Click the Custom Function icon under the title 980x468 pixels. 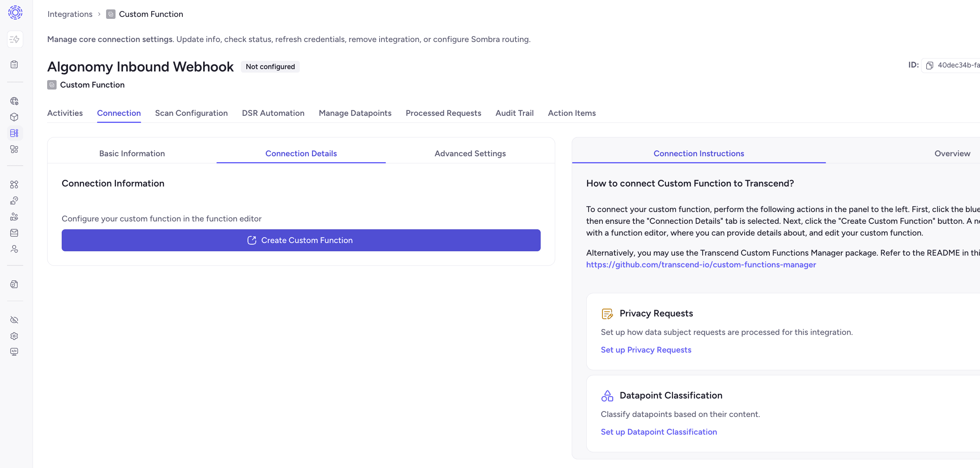point(52,85)
